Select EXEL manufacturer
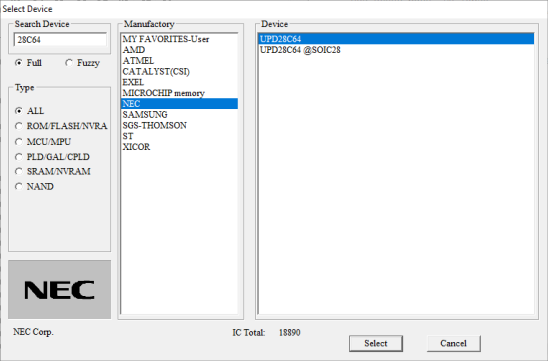The width and height of the screenshot is (548, 361). [x=179, y=82]
